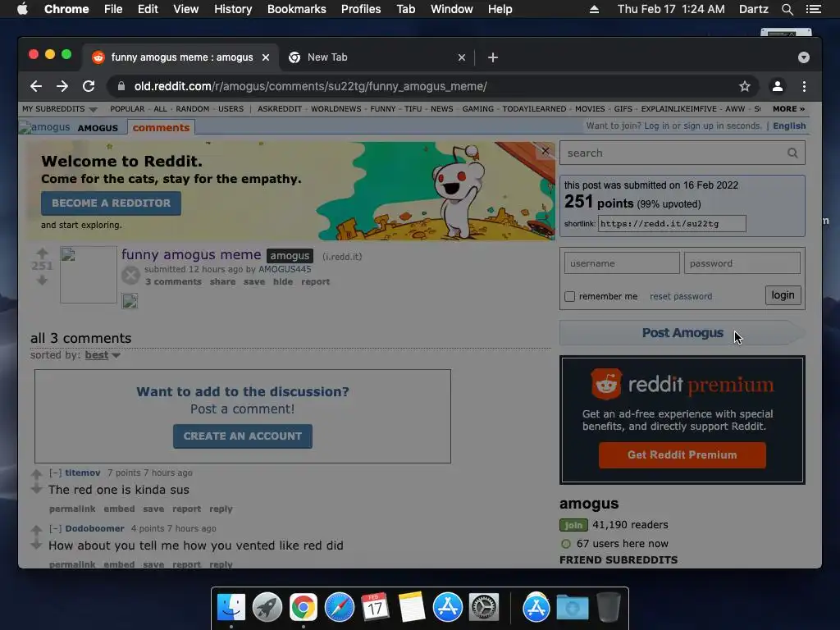This screenshot has width=840, height=630.
Task: Collapse titemov's comment with [–]
Action: point(55,472)
